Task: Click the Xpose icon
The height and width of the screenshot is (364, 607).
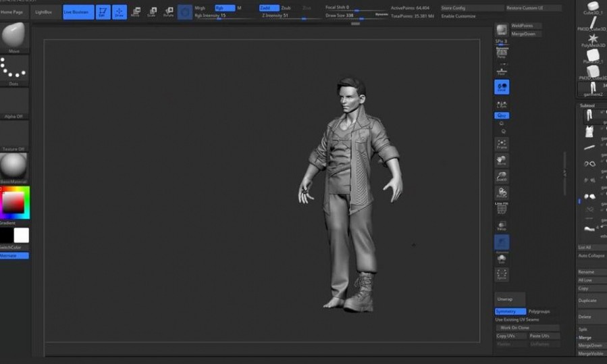Action: coord(502,275)
